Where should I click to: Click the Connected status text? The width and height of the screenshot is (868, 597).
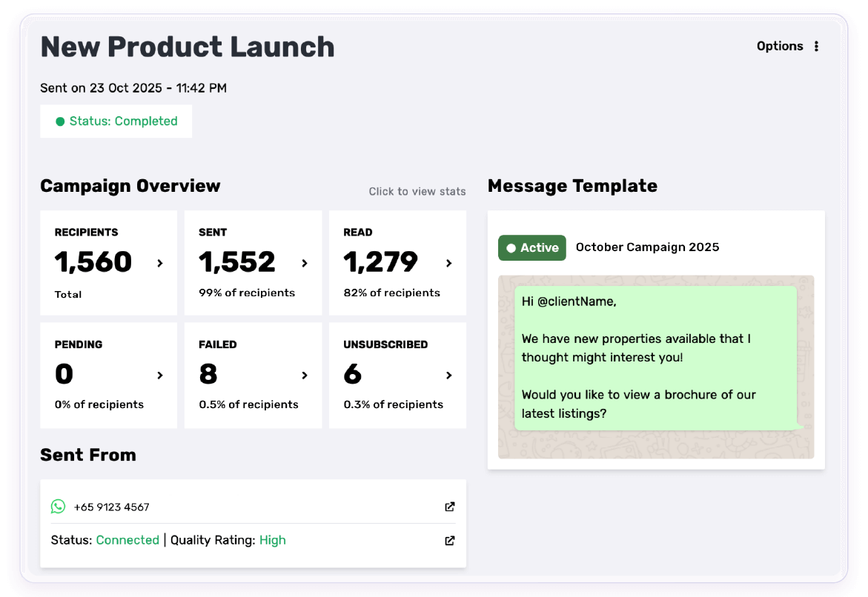pyautogui.click(x=127, y=541)
